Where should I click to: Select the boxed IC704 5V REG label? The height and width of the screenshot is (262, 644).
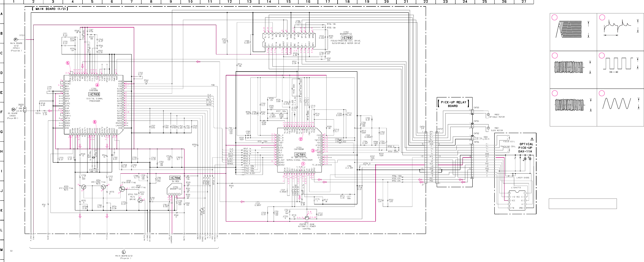(175, 178)
